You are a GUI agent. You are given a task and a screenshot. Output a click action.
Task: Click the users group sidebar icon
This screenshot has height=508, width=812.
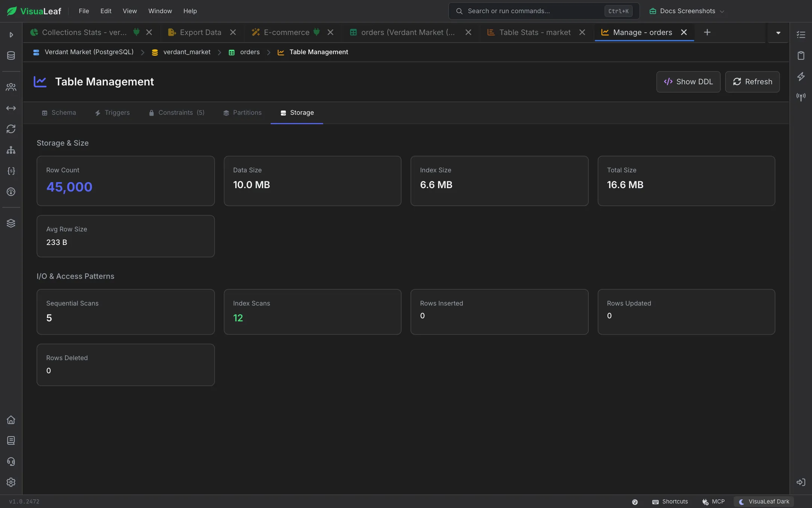[x=11, y=87]
